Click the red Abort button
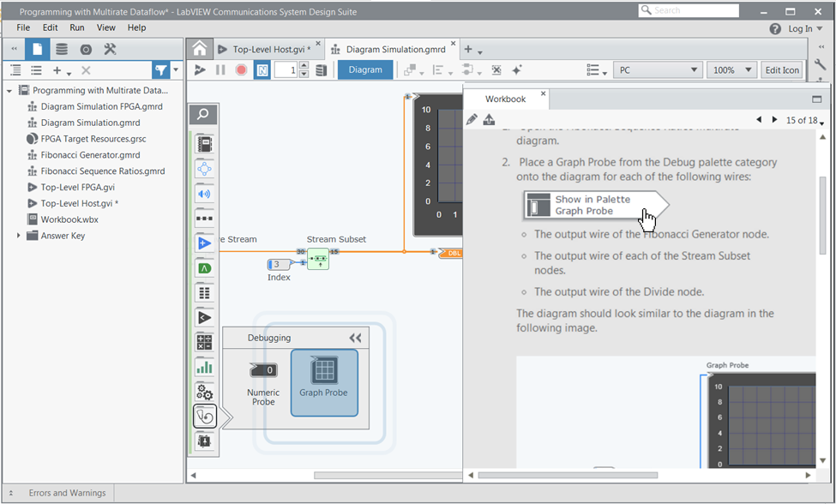The height and width of the screenshot is (504, 836). [x=241, y=70]
